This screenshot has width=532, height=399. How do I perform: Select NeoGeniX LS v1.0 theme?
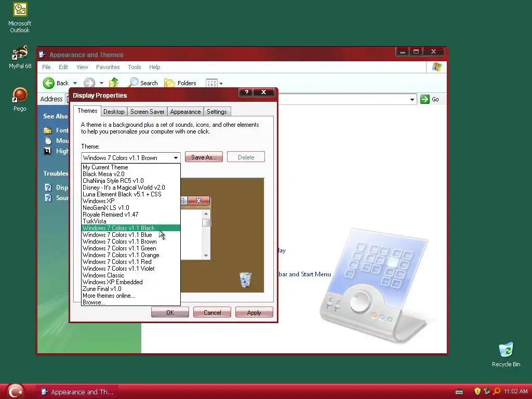131,208
